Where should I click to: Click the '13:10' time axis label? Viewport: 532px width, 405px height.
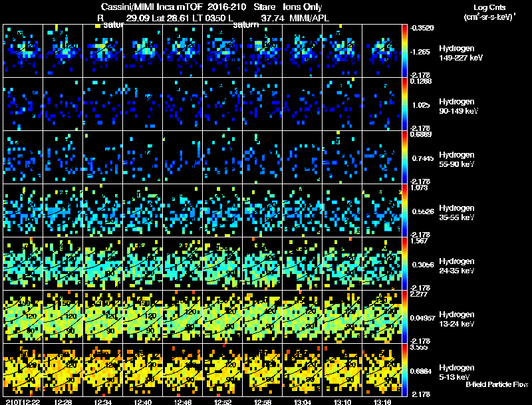click(342, 402)
